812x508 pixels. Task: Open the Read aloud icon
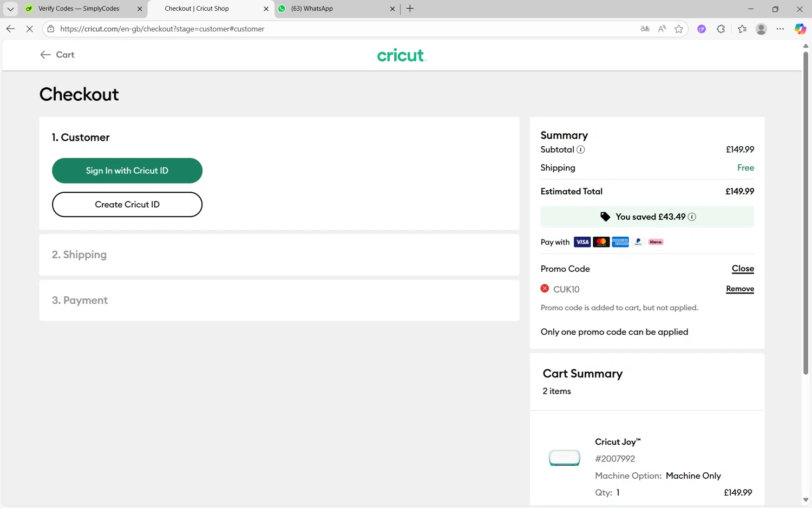(662, 29)
